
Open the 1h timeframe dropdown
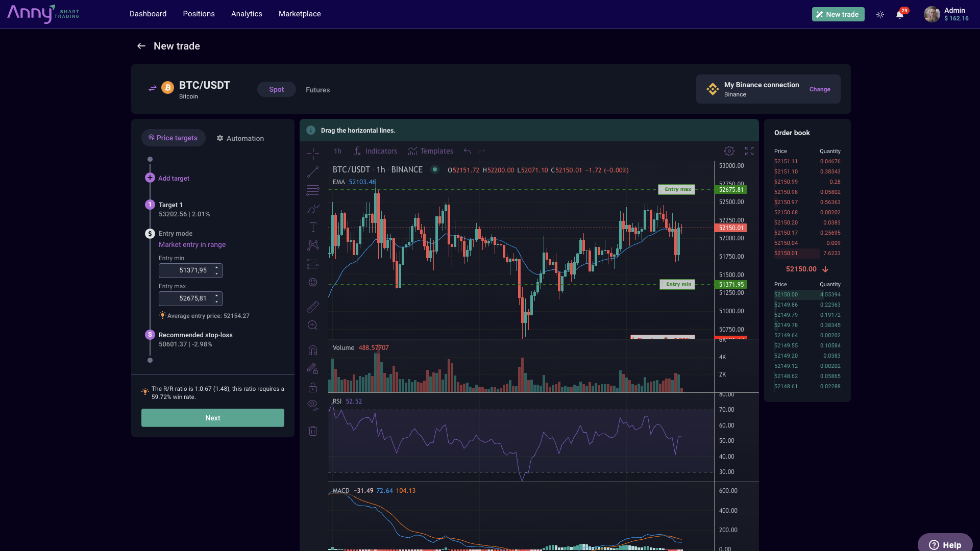tap(337, 151)
